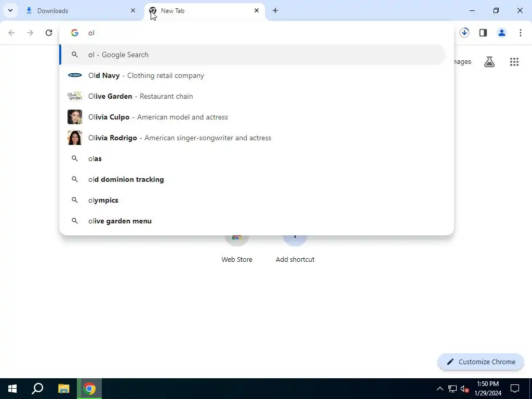The width and height of the screenshot is (532, 399).
Task: Open the Chrome profile avatar
Action: [x=502, y=33]
